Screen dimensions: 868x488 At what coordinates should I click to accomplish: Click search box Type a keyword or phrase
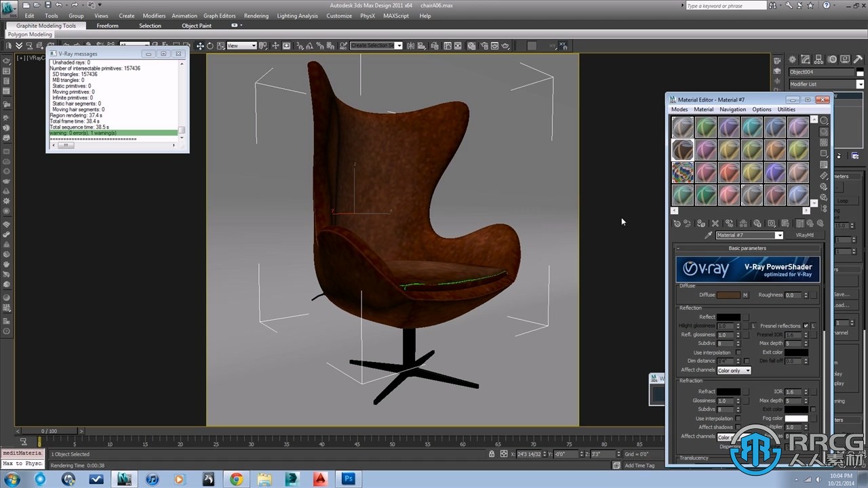(x=726, y=5)
